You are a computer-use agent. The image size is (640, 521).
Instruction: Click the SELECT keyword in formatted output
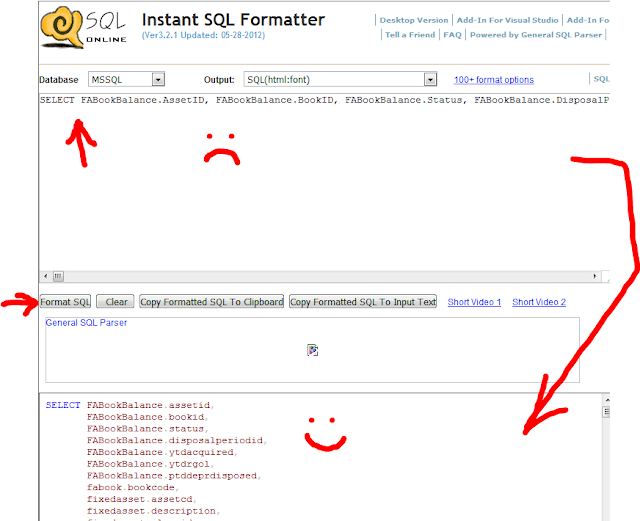tap(63, 405)
